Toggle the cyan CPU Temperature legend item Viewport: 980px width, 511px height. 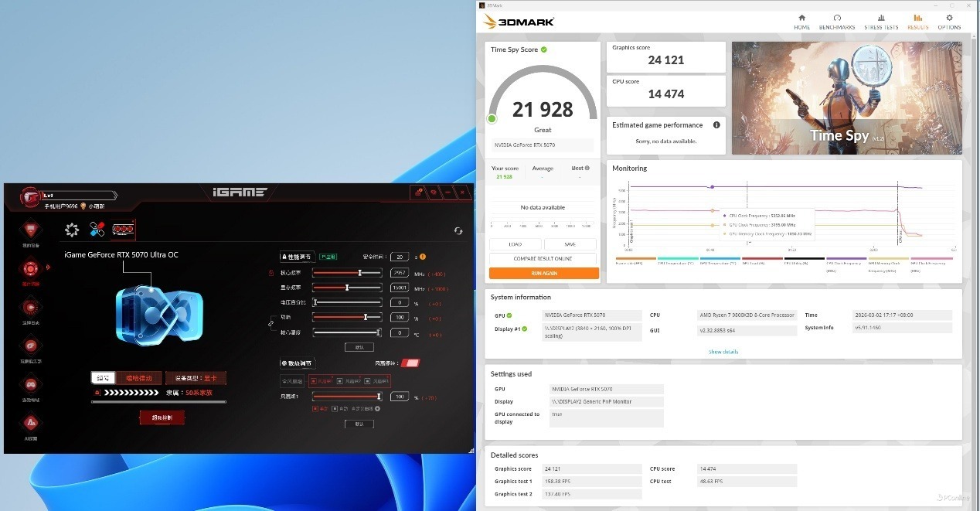678,261
